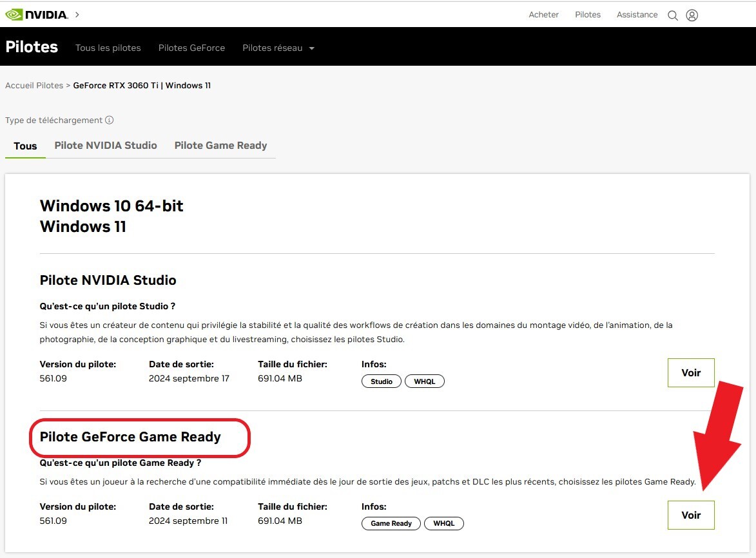Click the WHQL badge in Game Ready row
The image size is (756, 558).
443,523
